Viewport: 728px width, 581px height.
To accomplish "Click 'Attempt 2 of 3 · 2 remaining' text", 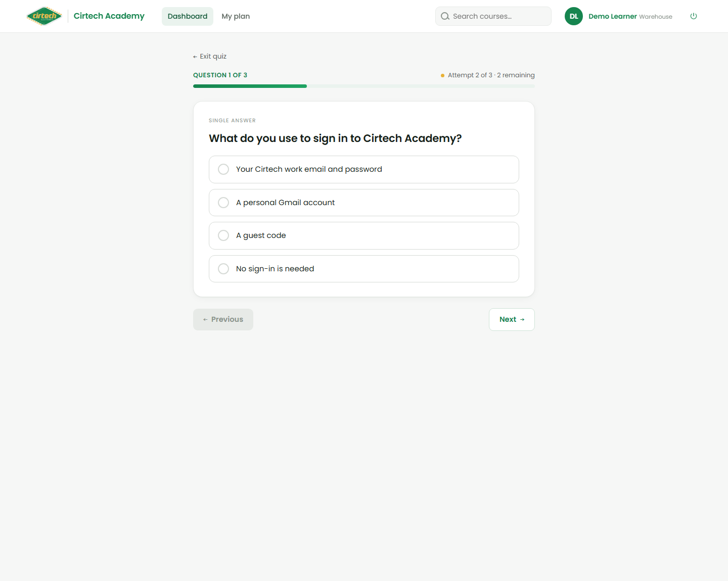I will (491, 75).
